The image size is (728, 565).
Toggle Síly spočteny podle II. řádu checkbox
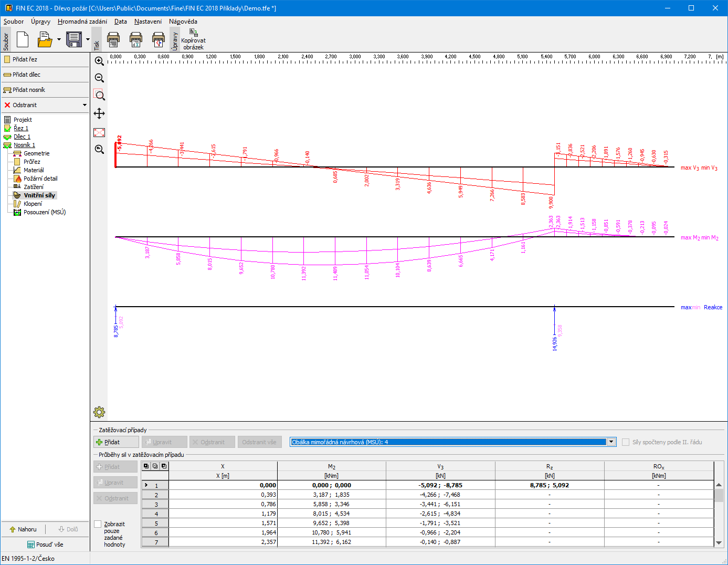[626, 442]
